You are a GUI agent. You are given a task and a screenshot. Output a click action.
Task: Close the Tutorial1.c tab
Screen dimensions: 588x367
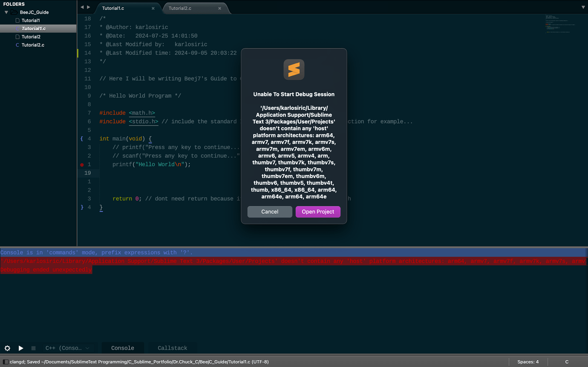point(153,8)
